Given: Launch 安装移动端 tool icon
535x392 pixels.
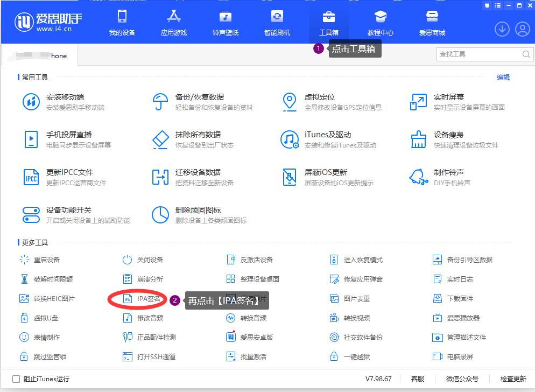Looking at the screenshot, I should click(31, 102).
